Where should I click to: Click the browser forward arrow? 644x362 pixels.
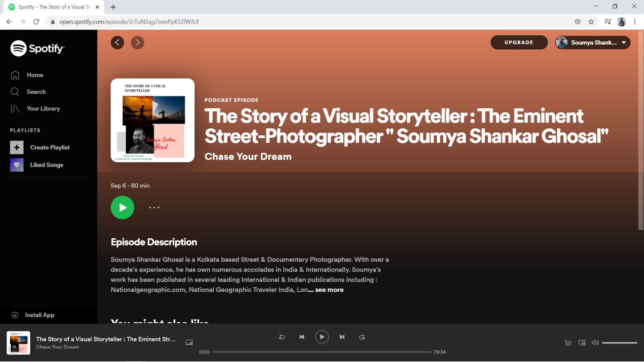click(x=23, y=22)
